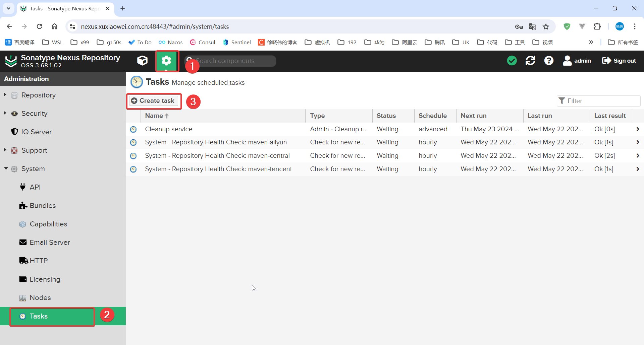The image size is (644, 345).
Task: Expand the Support tree node
Action: 5,150
